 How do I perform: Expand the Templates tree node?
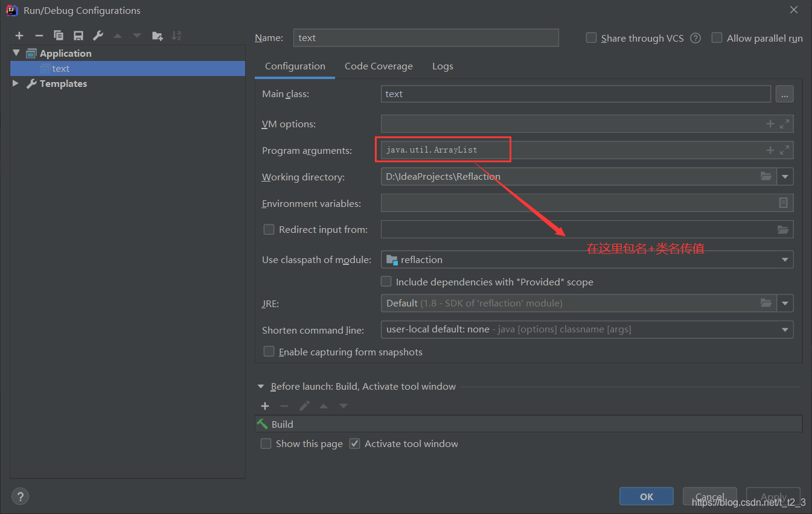(x=16, y=83)
